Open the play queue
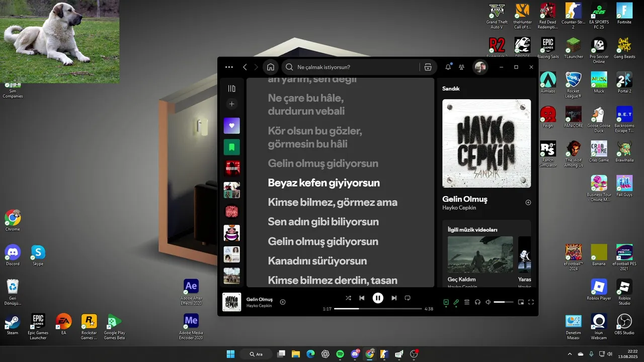Image resolution: width=644 pixels, height=362 pixels. pyautogui.click(x=467, y=302)
